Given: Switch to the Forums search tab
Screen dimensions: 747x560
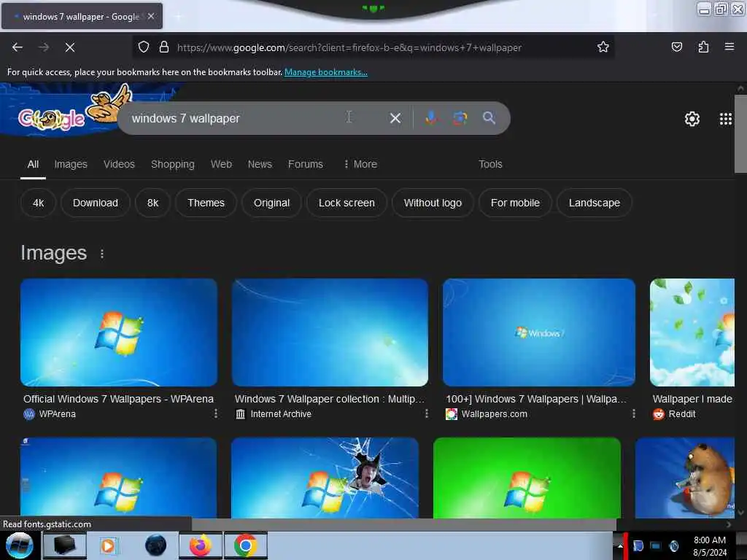Looking at the screenshot, I should pyautogui.click(x=306, y=164).
